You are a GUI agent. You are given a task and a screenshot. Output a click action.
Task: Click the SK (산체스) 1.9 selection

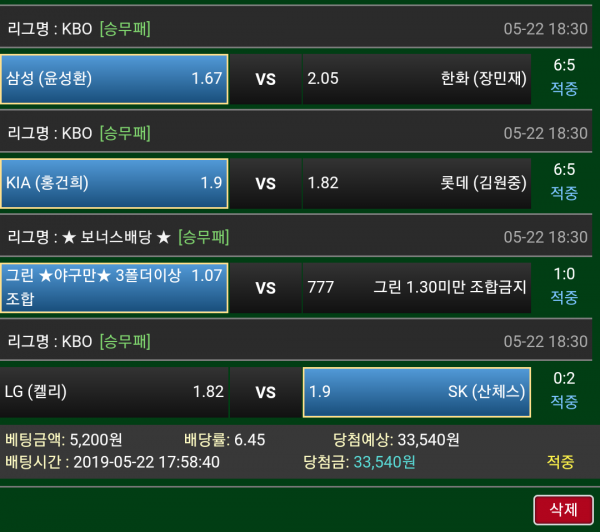417,392
